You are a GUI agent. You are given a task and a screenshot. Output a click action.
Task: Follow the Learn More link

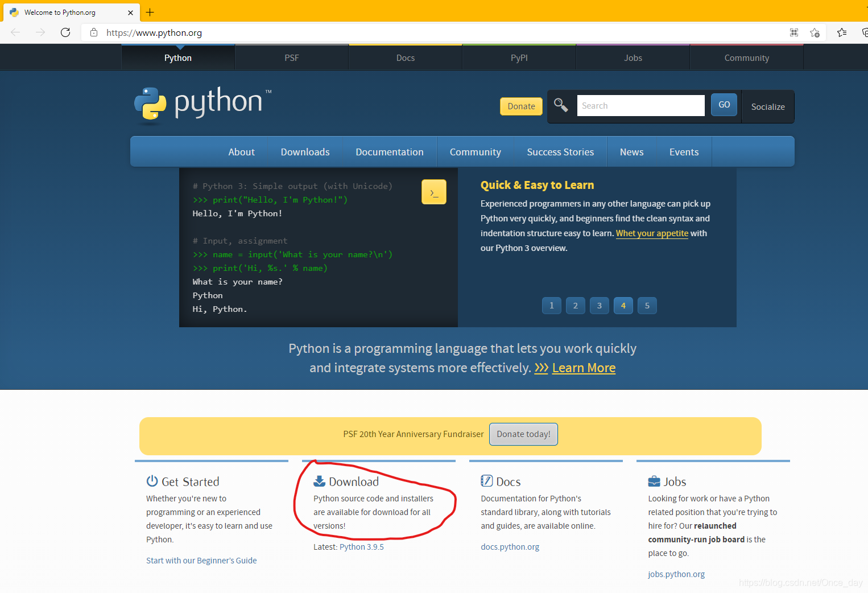pyautogui.click(x=584, y=368)
